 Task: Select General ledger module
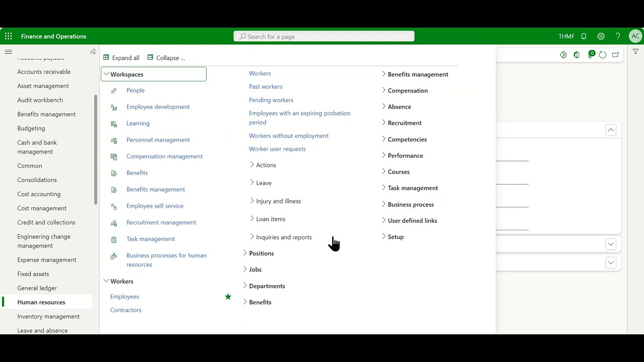click(37, 288)
